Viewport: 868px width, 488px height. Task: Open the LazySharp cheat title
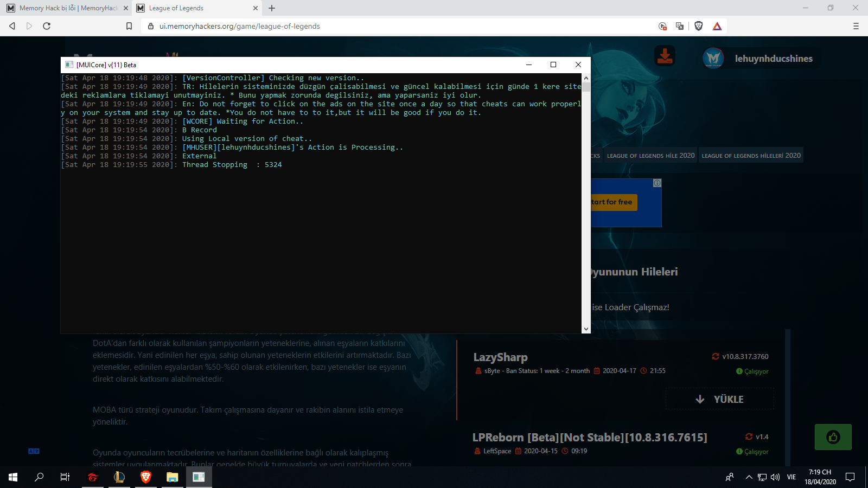pos(500,357)
